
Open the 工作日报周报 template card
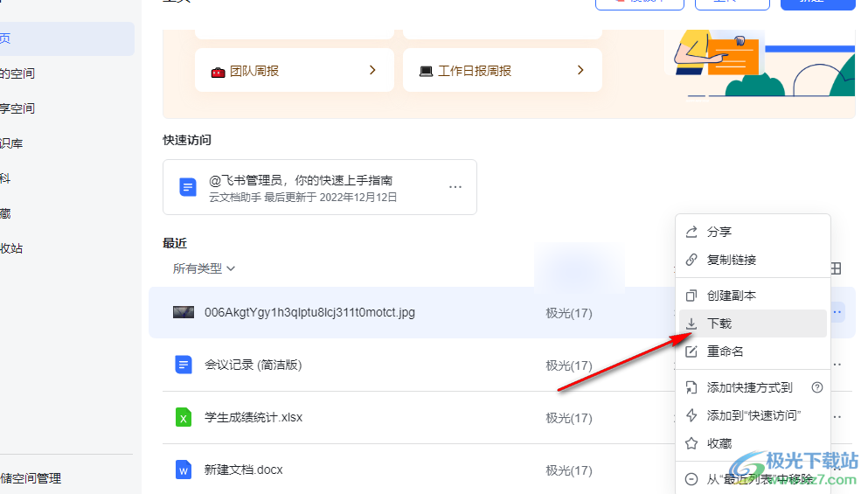tap(503, 70)
